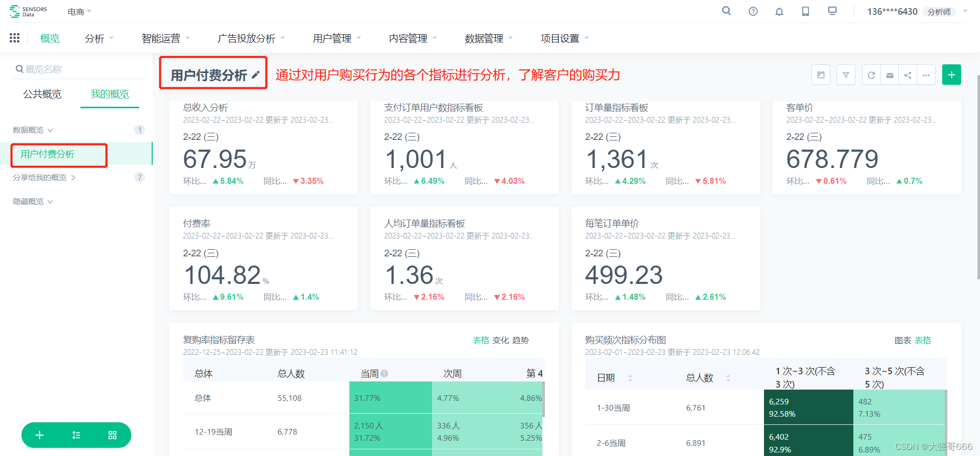Expand the 用户管理 menu dropdown
Viewport: 980px width, 456px height.
[x=337, y=38]
